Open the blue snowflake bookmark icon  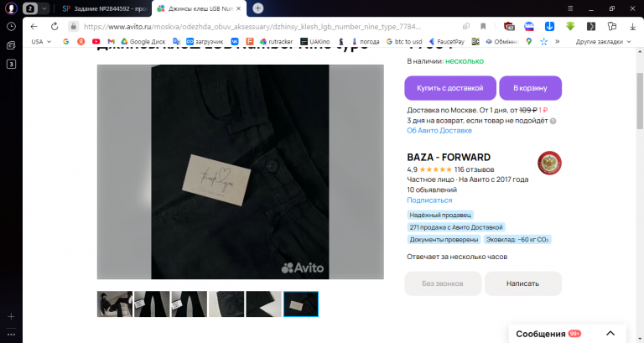[543, 41]
